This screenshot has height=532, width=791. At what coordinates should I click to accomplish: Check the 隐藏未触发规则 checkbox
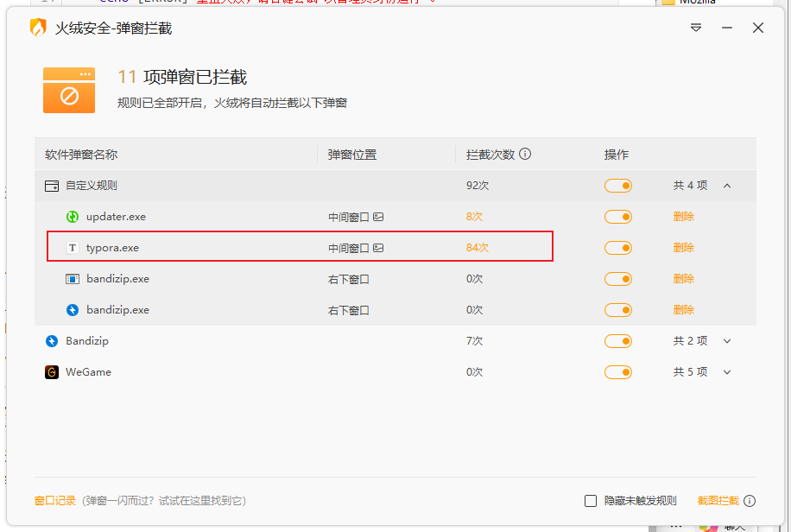[x=591, y=501]
